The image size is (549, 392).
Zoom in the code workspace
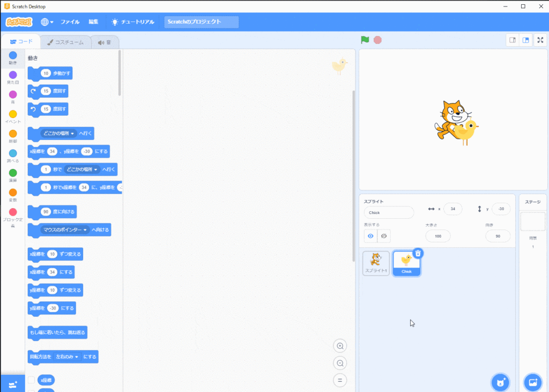[x=340, y=346]
